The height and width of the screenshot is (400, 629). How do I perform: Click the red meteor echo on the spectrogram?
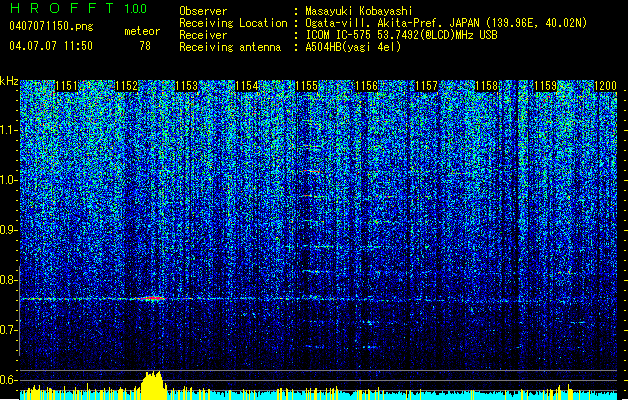pyautogui.click(x=152, y=298)
